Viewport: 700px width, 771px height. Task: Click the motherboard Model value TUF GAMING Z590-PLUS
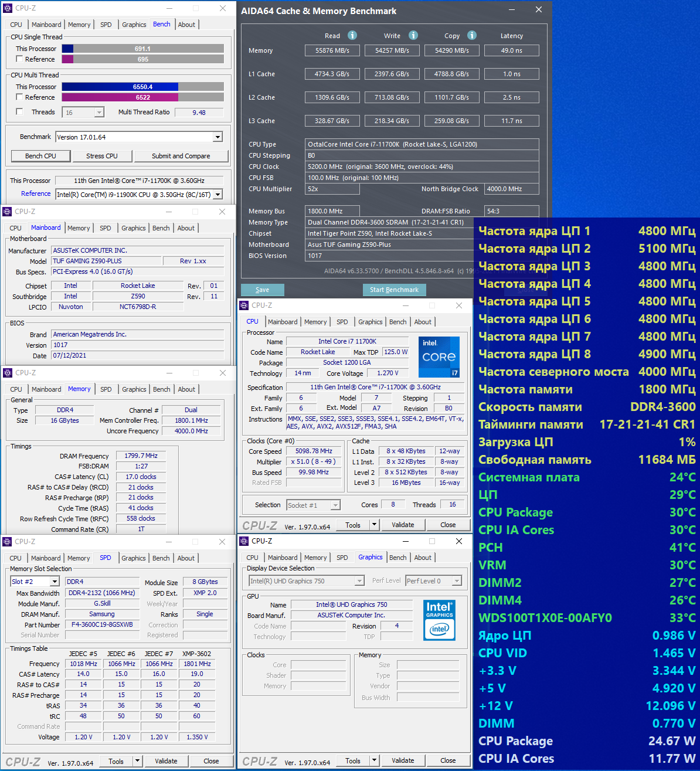pyautogui.click(x=105, y=261)
